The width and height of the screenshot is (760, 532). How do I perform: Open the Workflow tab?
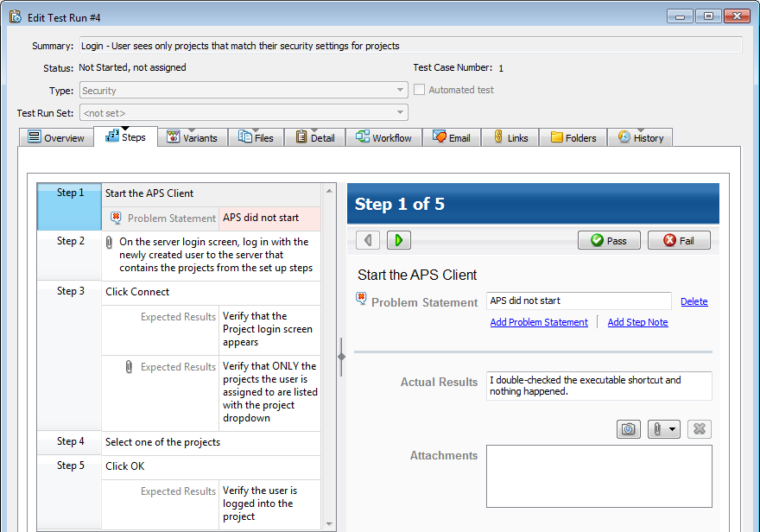(383, 137)
